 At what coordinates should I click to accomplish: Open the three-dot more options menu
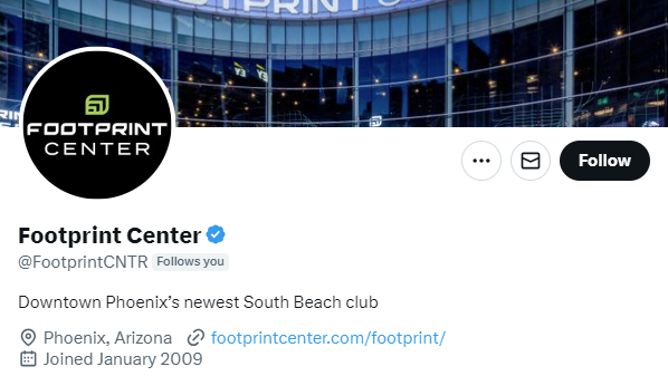click(x=481, y=161)
